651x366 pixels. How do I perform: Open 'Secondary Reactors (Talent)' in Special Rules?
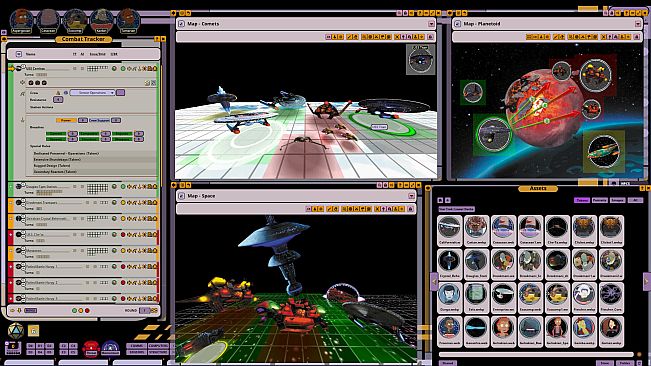tap(55, 171)
